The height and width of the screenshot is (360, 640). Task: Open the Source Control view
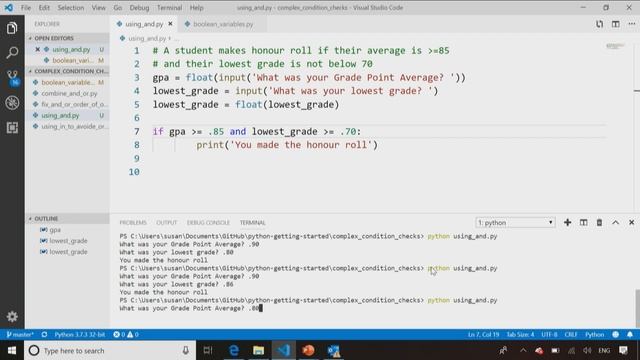point(12,78)
